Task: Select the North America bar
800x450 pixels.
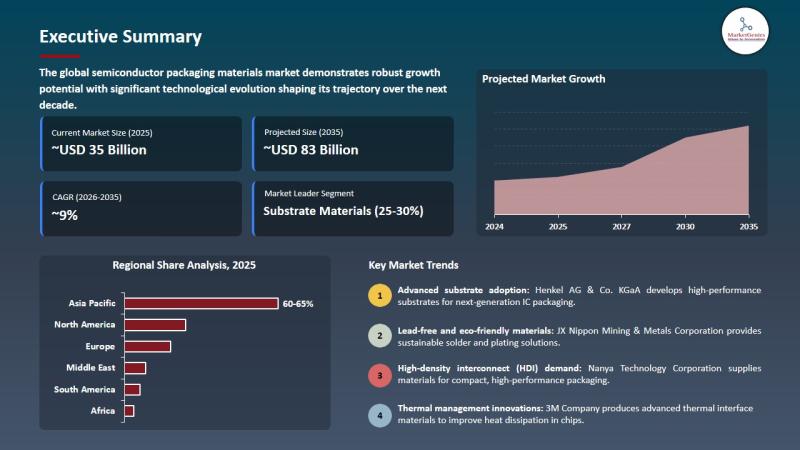Action: tap(155, 325)
